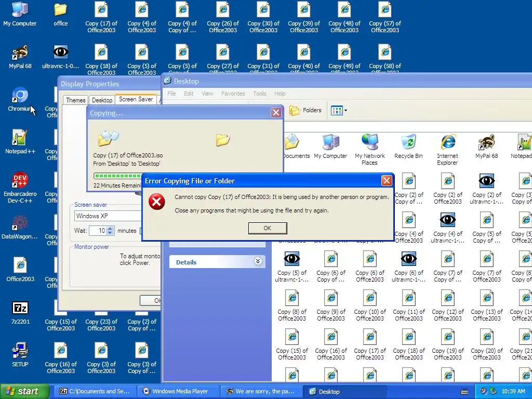
Task: Select Copy (9) of Office2003 in Desktop window
Action: 331,305
